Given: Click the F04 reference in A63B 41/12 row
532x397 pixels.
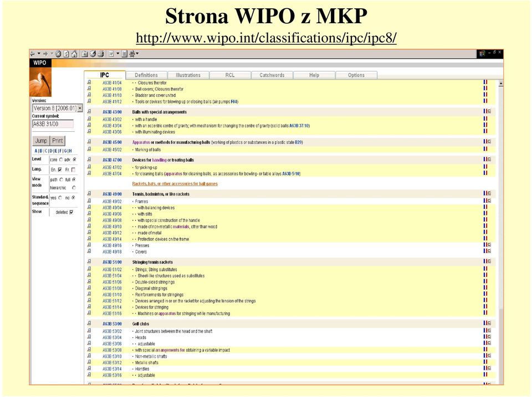Looking at the screenshot, I should 234,102.
